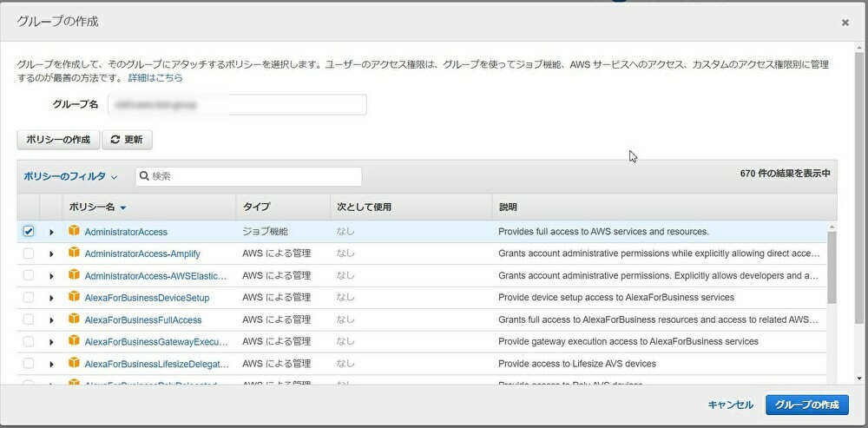The image size is (868, 428).
Task: Click the ポリシーの作成 button
Action: 58,140
